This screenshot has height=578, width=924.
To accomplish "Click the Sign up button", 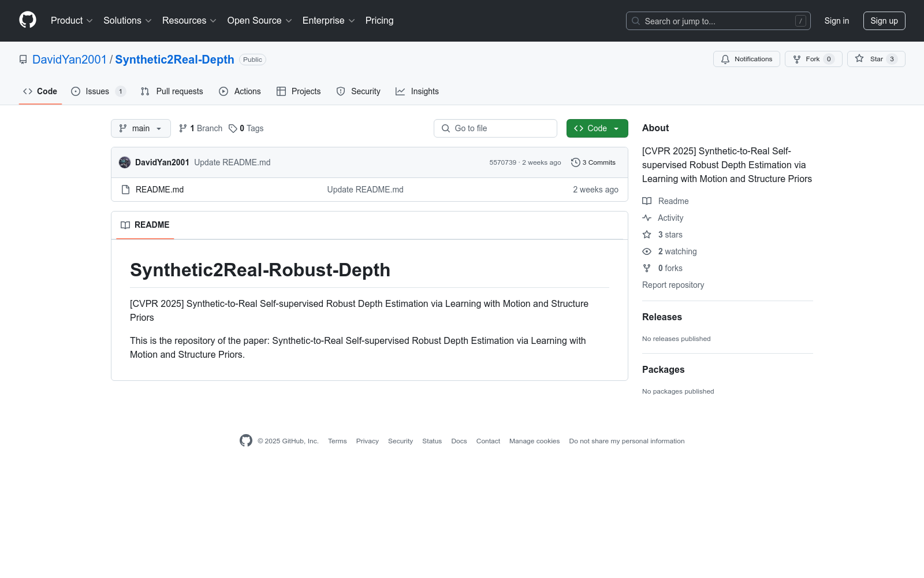I will tap(884, 21).
